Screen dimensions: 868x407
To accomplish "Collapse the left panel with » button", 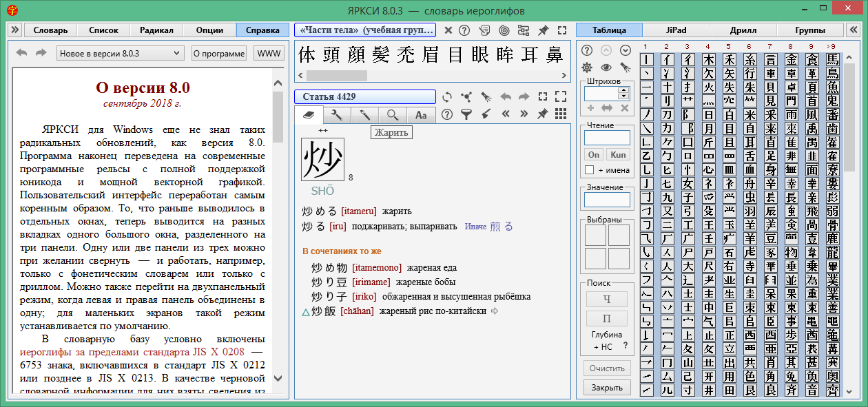I will [x=16, y=30].
